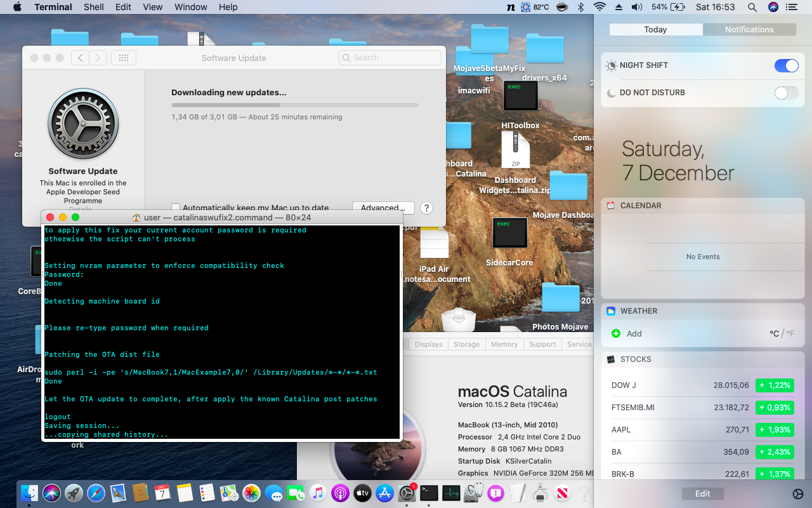Click the help question mark button
The width and height of the screenshot is (812, 508).
(x=426, y=208)
